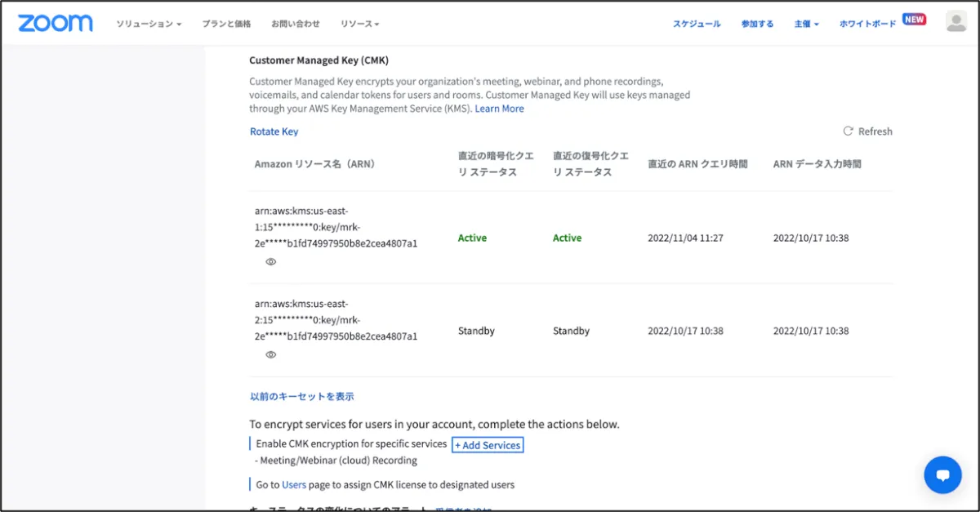Image resolution: width=980 pixels, height=512 pixels.
Task: Click the Zoom logo
Action: pyautogui.click(x=56, y=23)
